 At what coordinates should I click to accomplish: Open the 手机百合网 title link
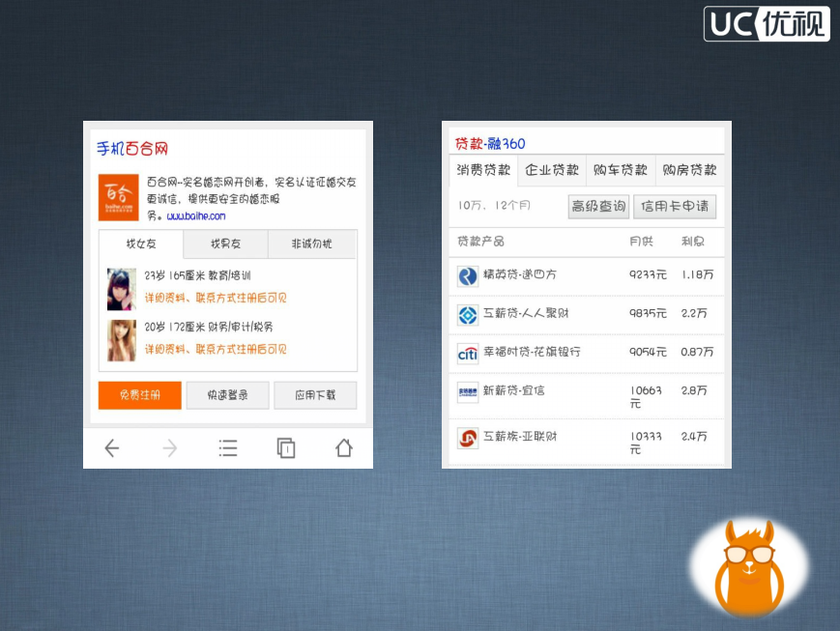point(132,149)
